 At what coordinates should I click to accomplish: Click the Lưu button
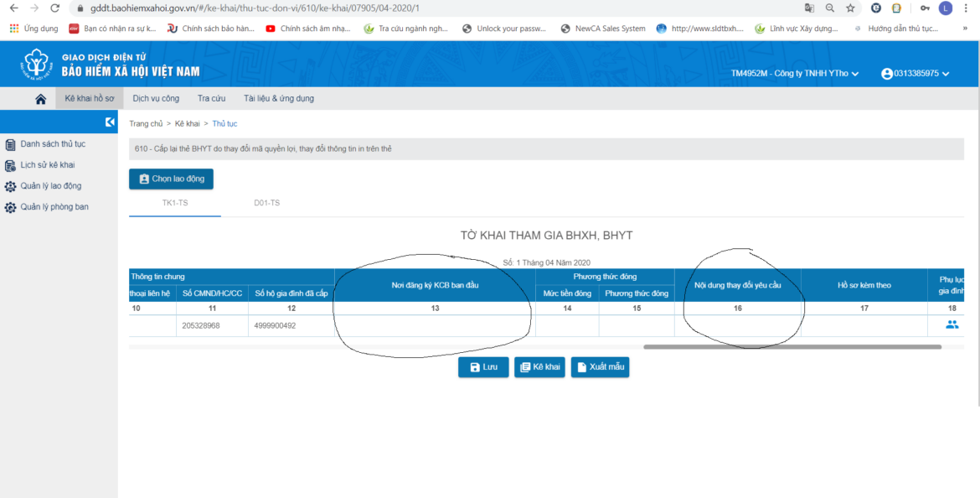point(483,366)
